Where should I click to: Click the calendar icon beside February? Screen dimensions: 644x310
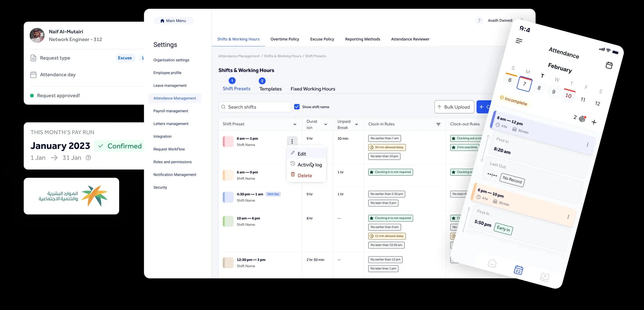(x=609, y=65)
